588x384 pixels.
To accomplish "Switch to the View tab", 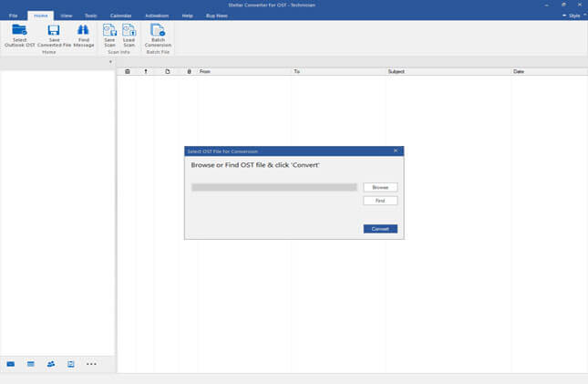I will pyautogui.click(x=66, y=16).
